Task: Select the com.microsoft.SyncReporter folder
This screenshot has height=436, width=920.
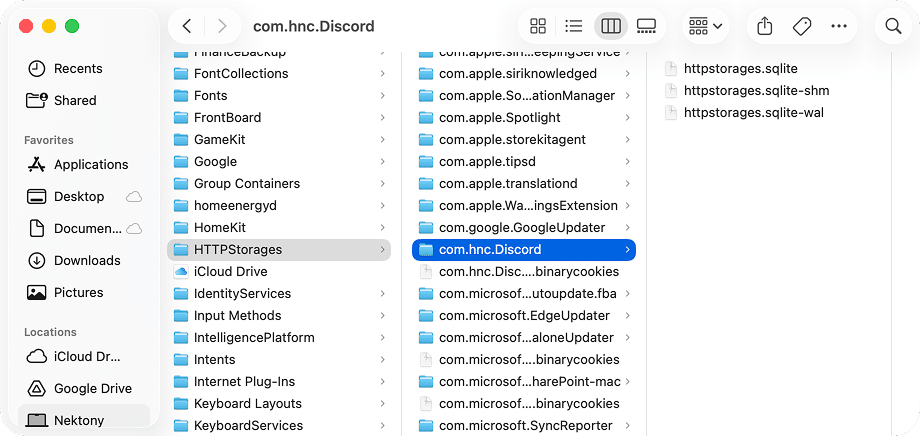Action: pos(524,425)
